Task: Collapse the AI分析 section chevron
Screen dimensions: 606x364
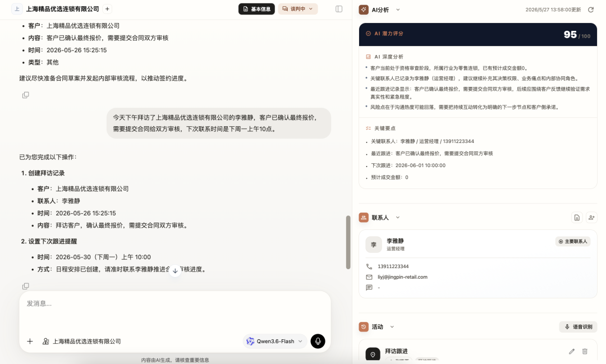Action: (398, 10)
